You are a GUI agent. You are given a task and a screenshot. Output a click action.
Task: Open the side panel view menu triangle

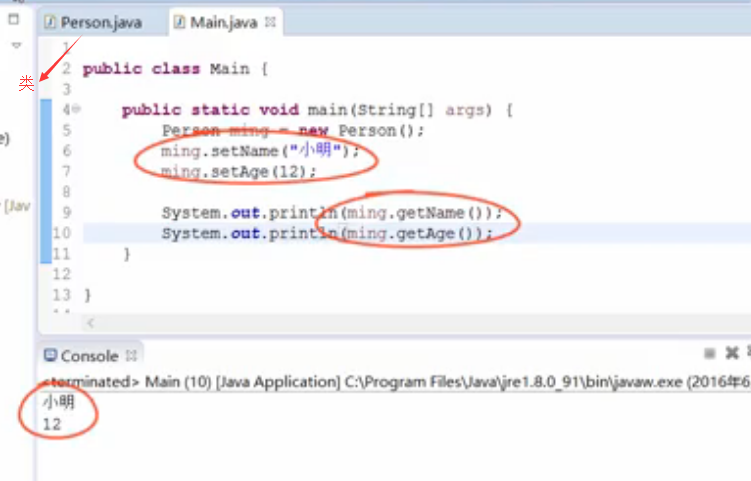(16, 45)
